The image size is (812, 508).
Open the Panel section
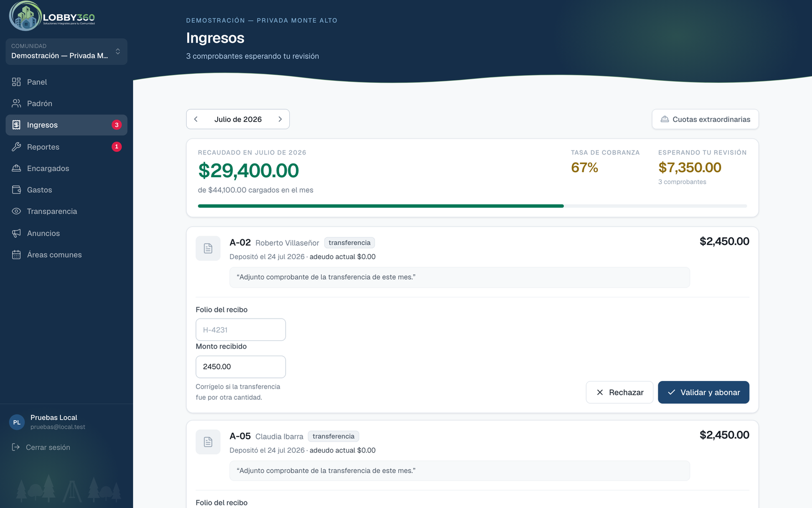point(66,82)
